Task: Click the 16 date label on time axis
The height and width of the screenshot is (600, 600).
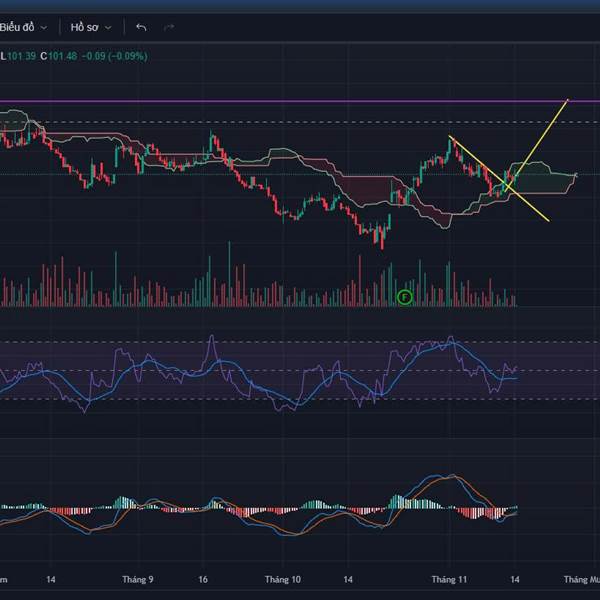Action: pos(203,579)
